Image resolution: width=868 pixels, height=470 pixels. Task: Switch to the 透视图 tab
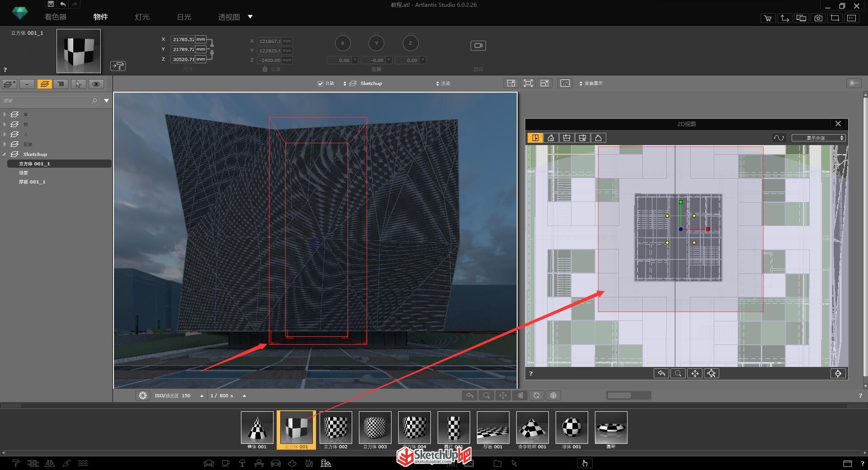(x=229, y=17)
